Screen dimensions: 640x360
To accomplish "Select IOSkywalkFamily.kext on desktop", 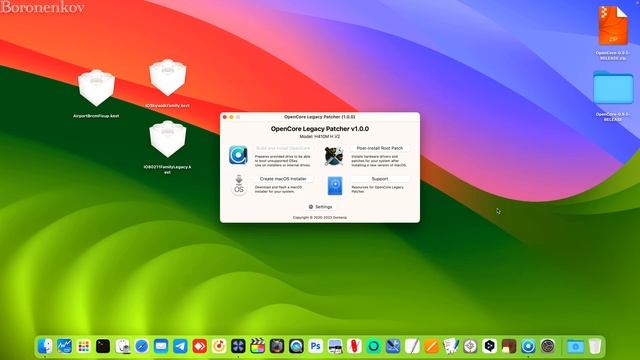I will click(x=168, y=83).
